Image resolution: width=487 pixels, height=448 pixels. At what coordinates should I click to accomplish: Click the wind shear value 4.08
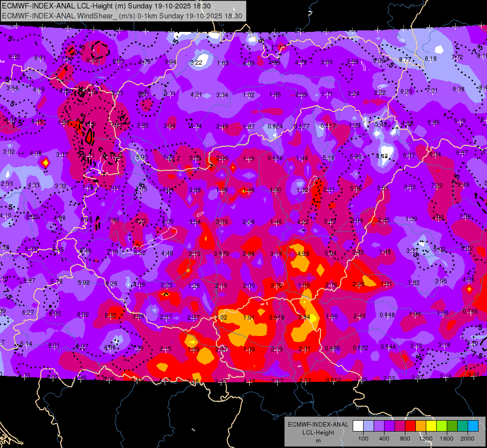(x=36, y=153)
